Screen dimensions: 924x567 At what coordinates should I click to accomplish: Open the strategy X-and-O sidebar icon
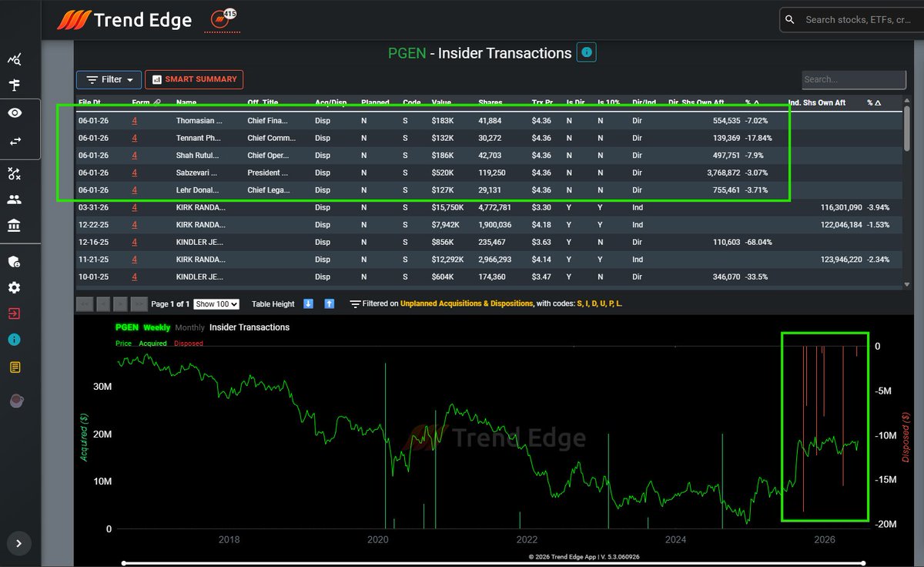[x=14, y=173]
